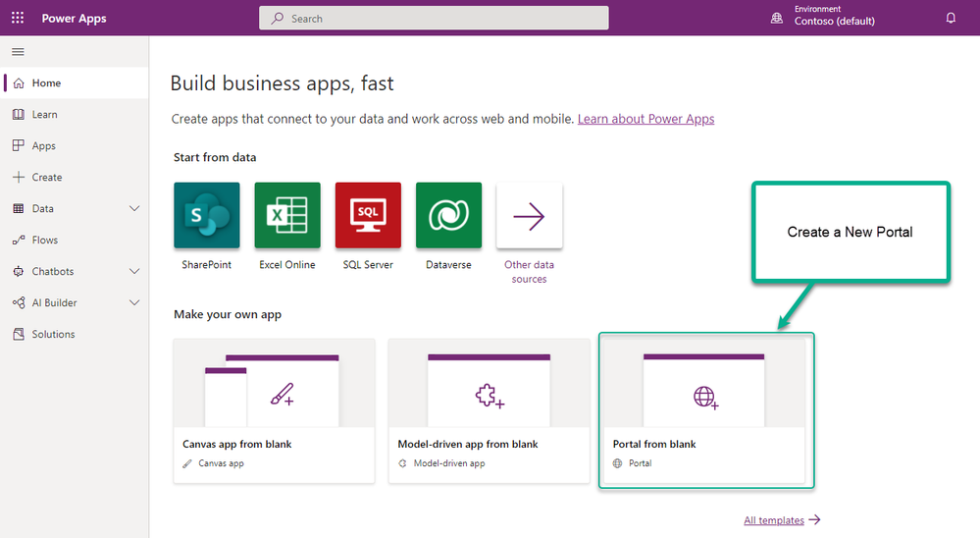980x538 pixels.
Task: Select the SharePoint data source tile
Action: pos(207,215)
